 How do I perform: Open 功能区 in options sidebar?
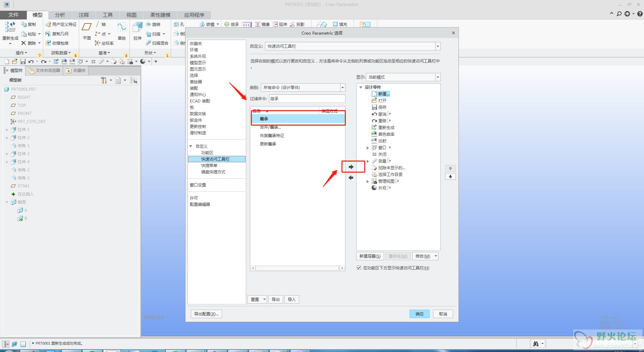(x=207, y=153)
